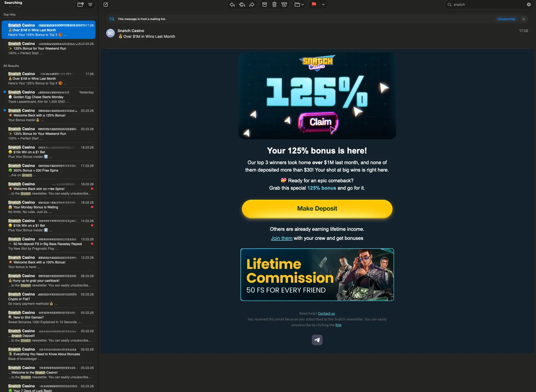Image resolution: width=536 pixels, height=392 pixels.
Task: Open $10k Win on a $1 Bet email
Action: pyautogui.click(x=49, y=225)
